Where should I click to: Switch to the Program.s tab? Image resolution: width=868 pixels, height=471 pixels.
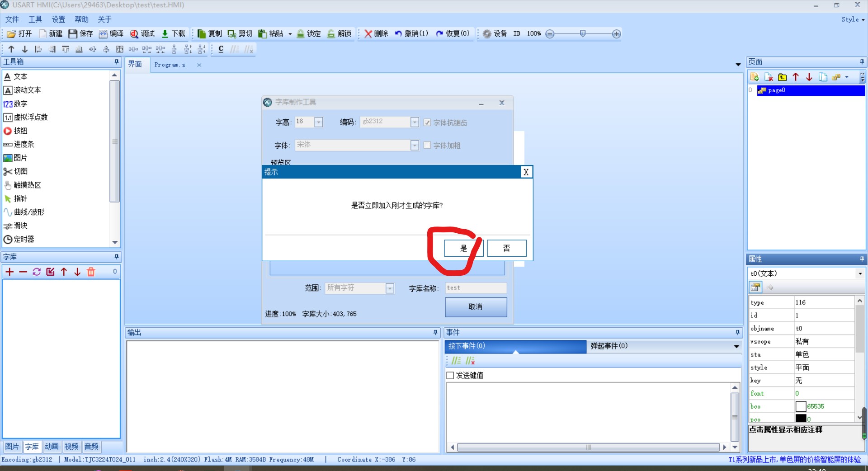[170, 65]
